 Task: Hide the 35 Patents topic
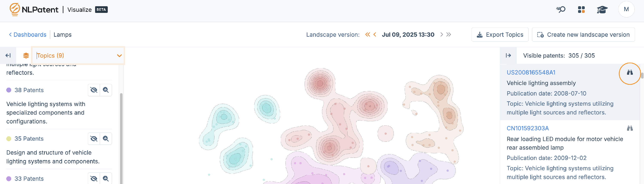click(94, 138)
